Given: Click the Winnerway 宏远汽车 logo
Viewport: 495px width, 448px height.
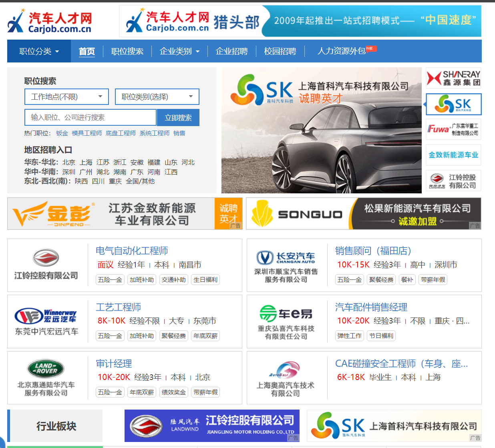Looking at the screenshot, I should pyautogui.click(x=46, y=316).
